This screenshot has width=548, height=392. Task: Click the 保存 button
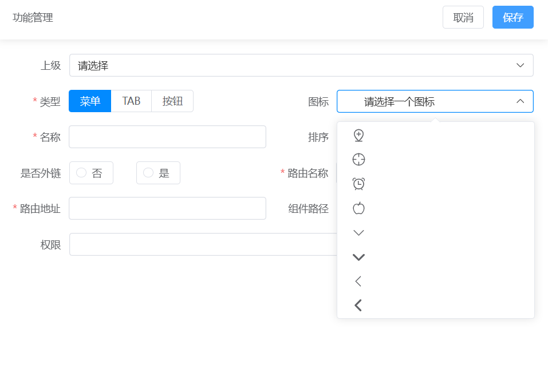[512, 17]
